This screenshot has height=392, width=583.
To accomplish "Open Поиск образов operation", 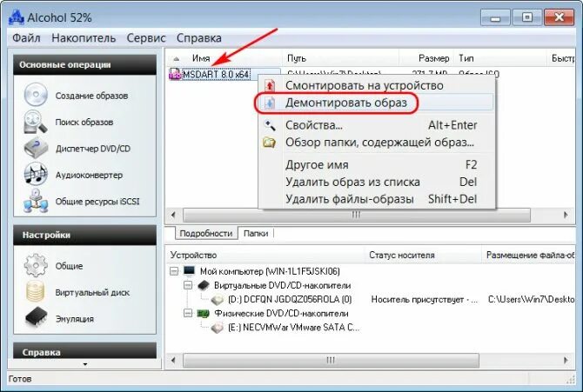I will (84, 122).
